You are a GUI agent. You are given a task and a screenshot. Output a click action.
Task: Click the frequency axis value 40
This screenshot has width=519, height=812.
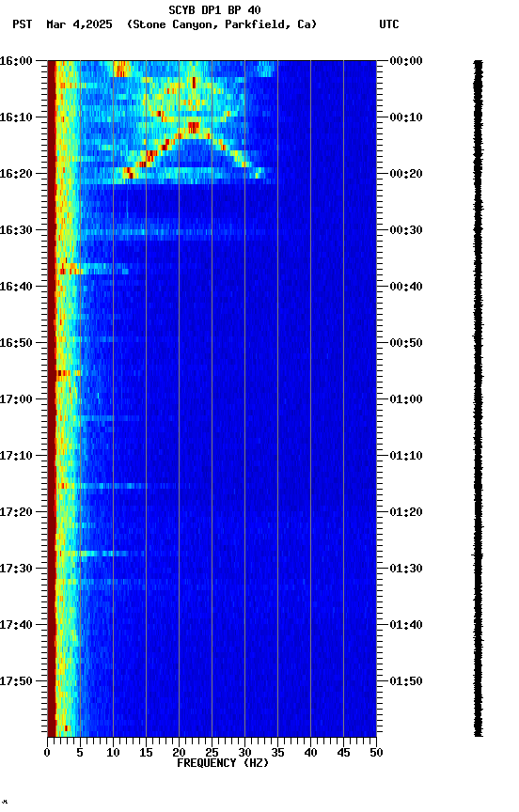(x=310, y=753)
